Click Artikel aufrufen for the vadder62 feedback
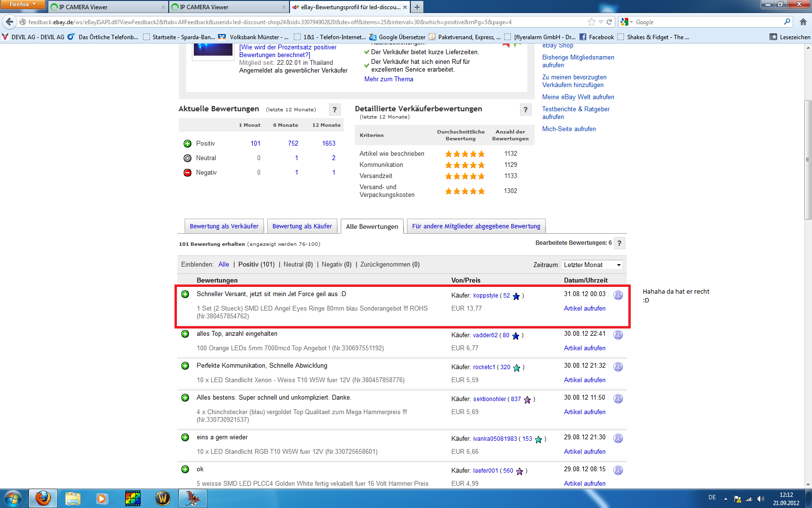Image resolution: width=812 pixels, height=508 pixels. pos(584,348)
